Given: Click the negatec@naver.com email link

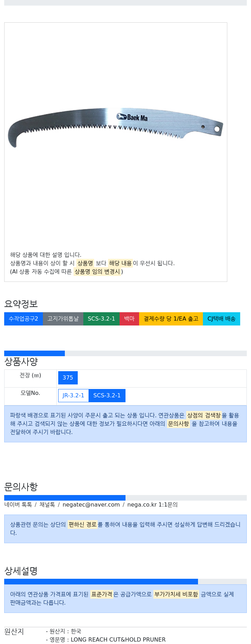Looking at the screenshot, I should click(91, 505).
